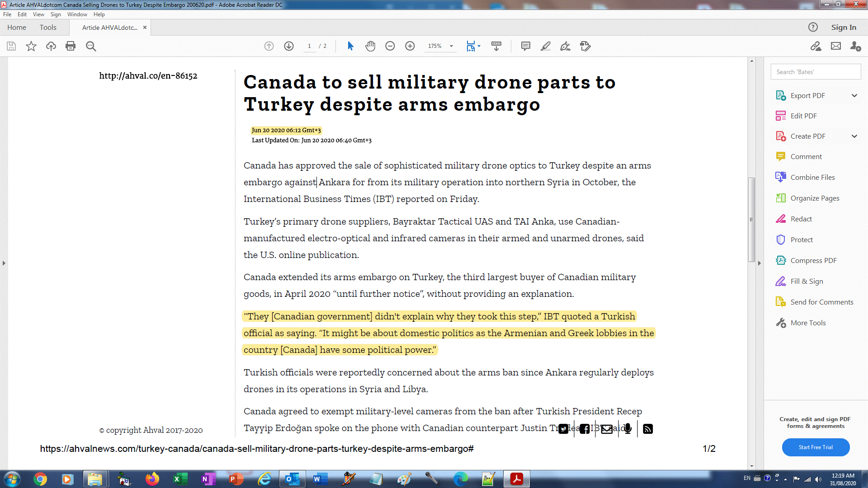Switch to the Tools tab

tap(48, 27)
